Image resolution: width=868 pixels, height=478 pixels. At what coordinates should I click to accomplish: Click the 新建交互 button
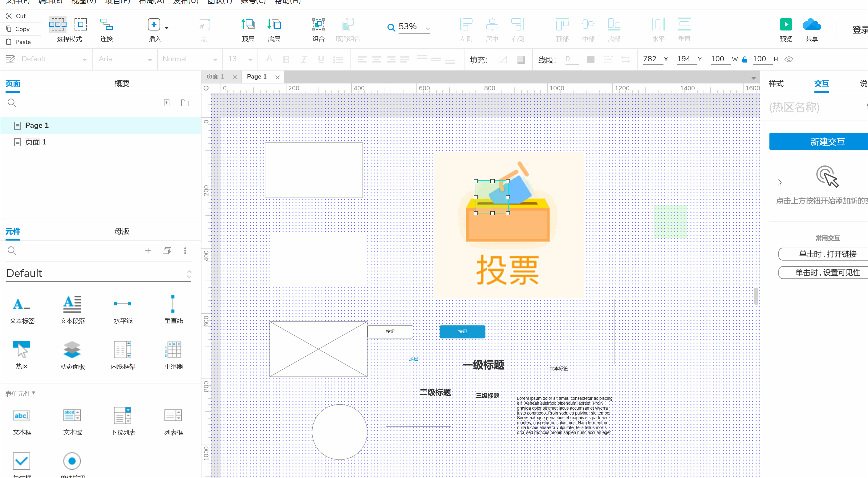(827, 141)
